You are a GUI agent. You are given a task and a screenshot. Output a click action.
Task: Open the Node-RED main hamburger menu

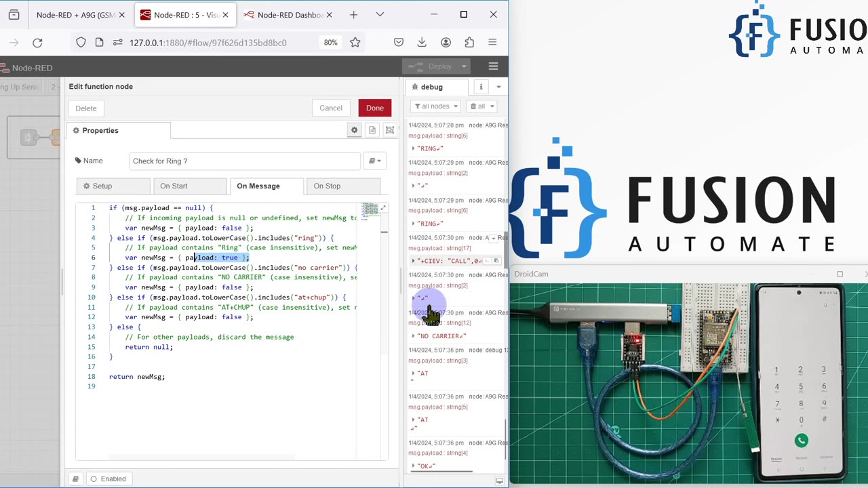click(x=493, y=66)
